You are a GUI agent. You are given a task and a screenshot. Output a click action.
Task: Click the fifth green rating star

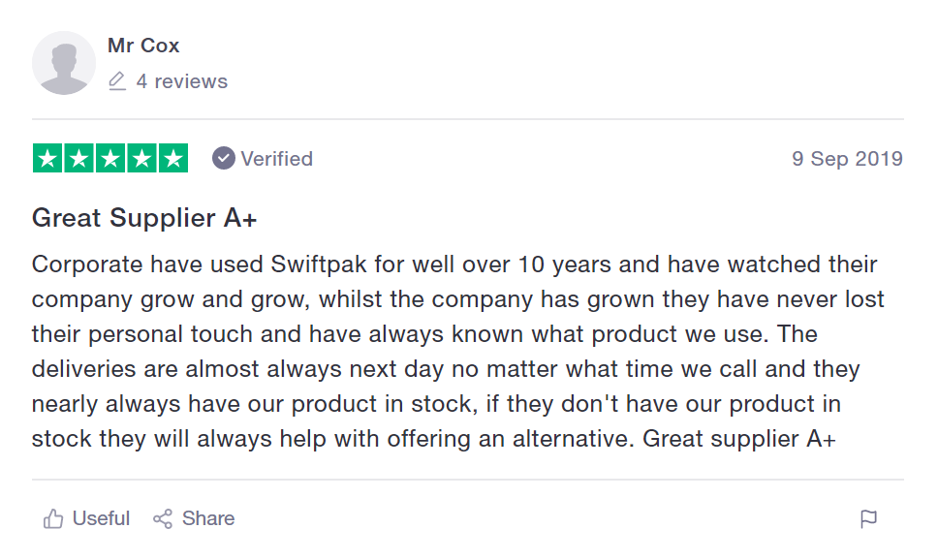[172, 159]
